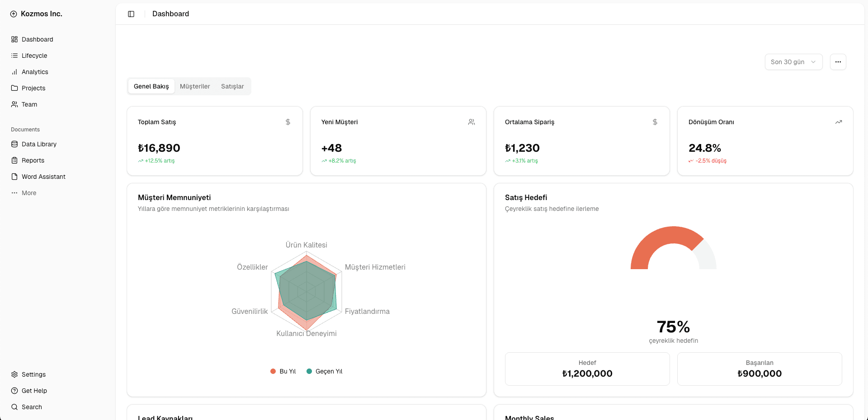The width and height of the screenshot is (868, 420).
Task: Click the +48 new customers value
Action: (x=331, y=148)
